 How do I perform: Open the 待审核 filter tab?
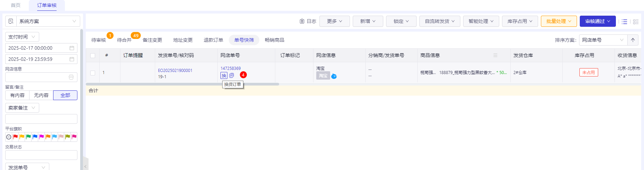coord(99,40)
